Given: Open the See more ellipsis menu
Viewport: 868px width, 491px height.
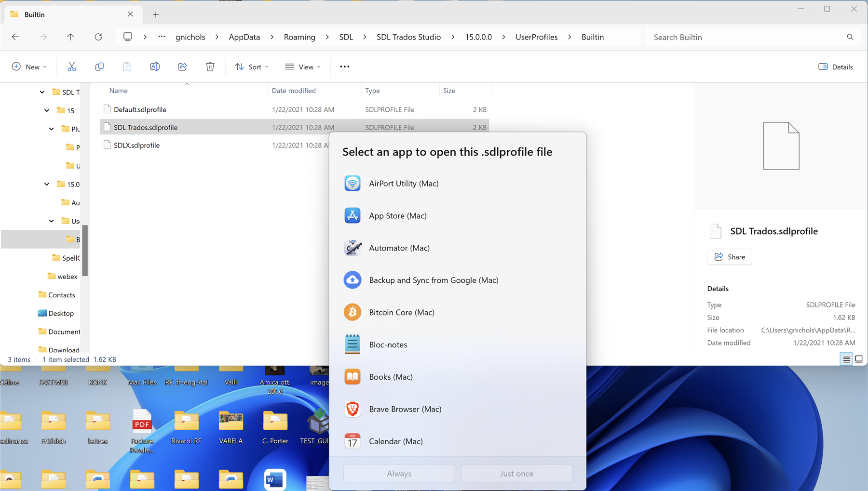Looking at the screenshot, I should 344,66.
